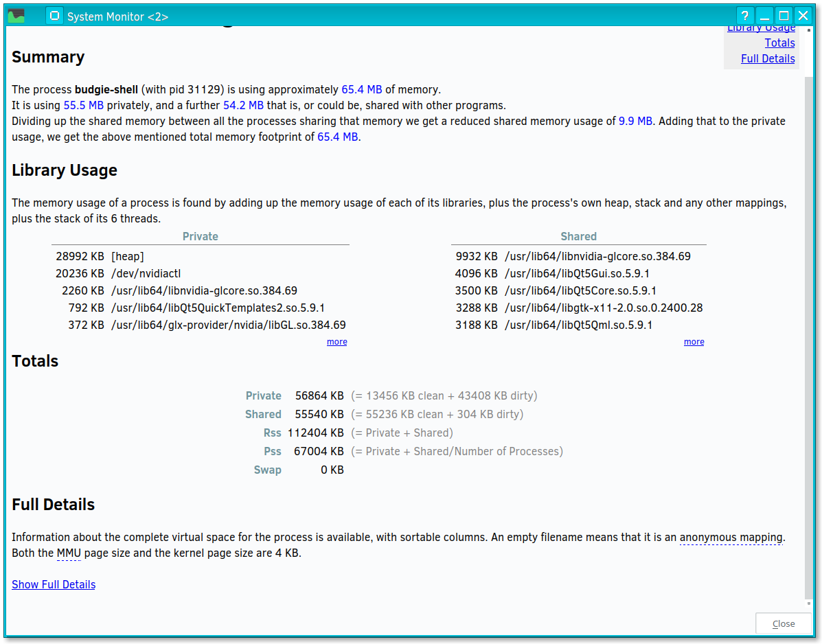This screenshot has height=644, width=822.
Task: Click the 54.2 MB shared memory figure
Action: point(243,105)
